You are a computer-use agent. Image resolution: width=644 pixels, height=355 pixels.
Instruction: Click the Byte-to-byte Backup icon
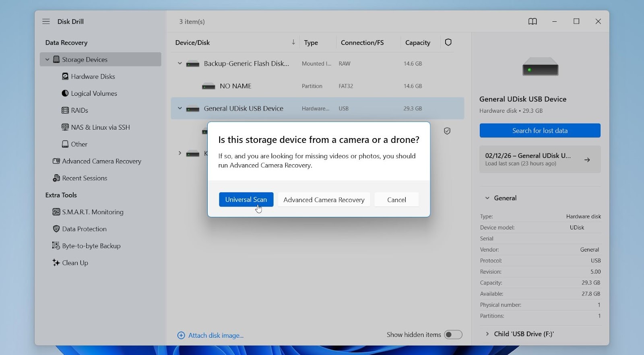[x=56, y=246]
